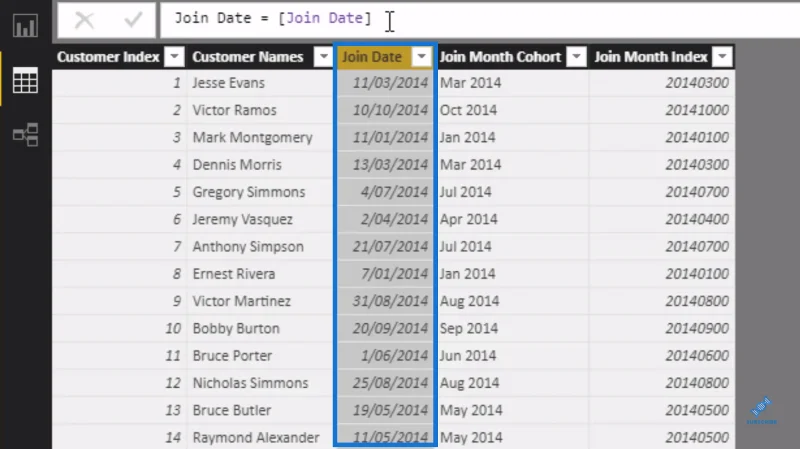Open the Data view grid icon
800x449 pixels.
click(x=26, y=81)
